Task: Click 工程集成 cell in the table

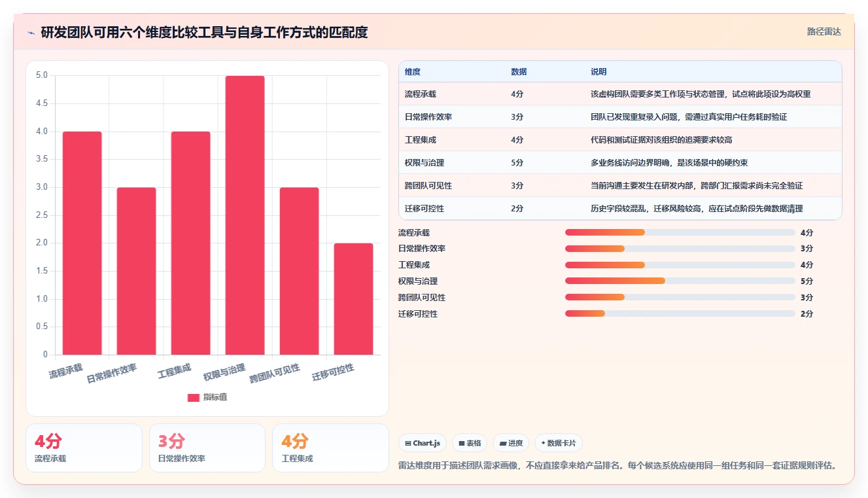Action: point(421,140)
